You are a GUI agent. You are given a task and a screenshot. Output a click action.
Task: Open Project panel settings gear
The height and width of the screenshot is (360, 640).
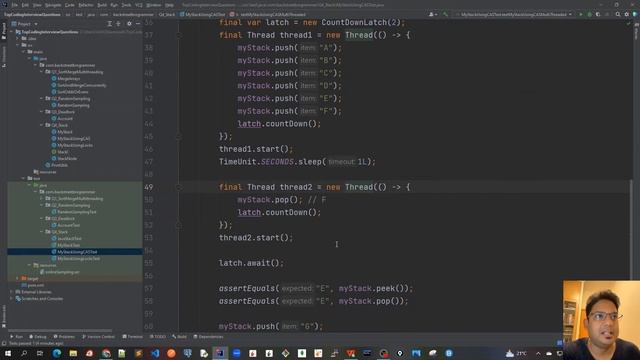point(129,24)
